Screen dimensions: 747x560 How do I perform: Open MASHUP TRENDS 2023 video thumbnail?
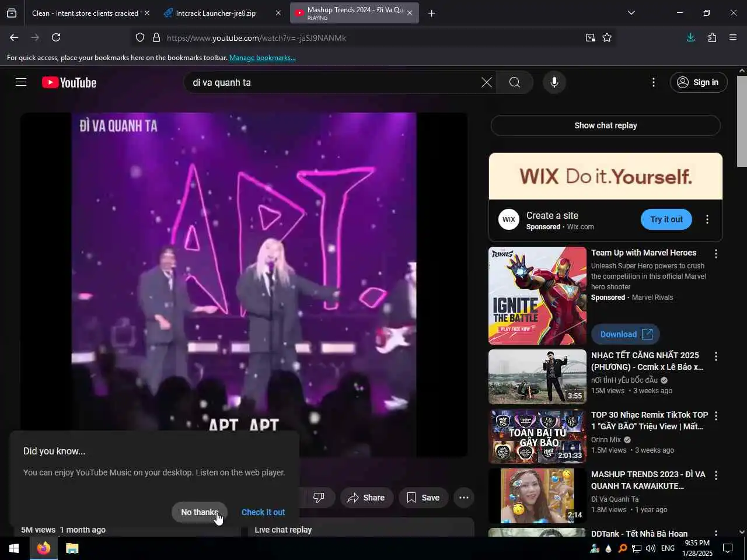pos(537,496)
